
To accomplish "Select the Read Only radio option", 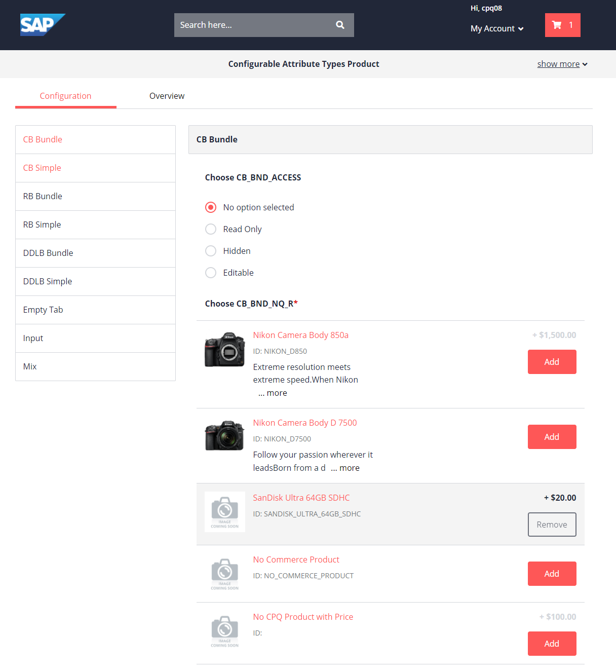I will click(x=211, y=229).
